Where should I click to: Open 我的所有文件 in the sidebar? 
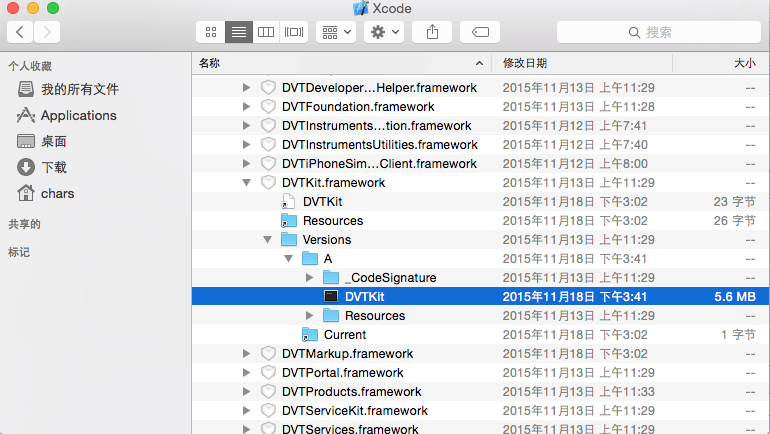point(69,89)
